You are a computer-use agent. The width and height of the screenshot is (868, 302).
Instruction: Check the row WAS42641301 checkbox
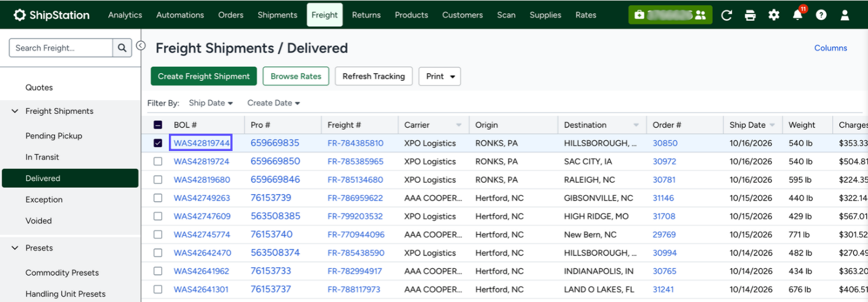pyautogui.click(x=158, y=290)
